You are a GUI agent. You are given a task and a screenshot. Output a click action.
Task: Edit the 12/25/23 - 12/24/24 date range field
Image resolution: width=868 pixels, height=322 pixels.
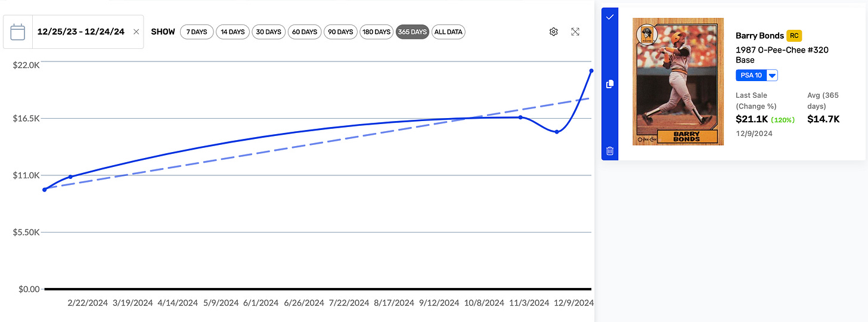[80, 32]
